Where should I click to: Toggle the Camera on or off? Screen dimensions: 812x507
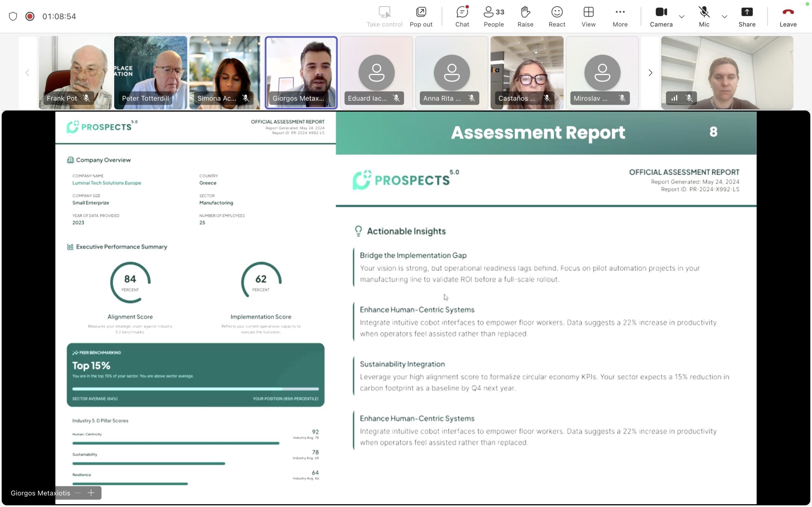tap(661, 16)
